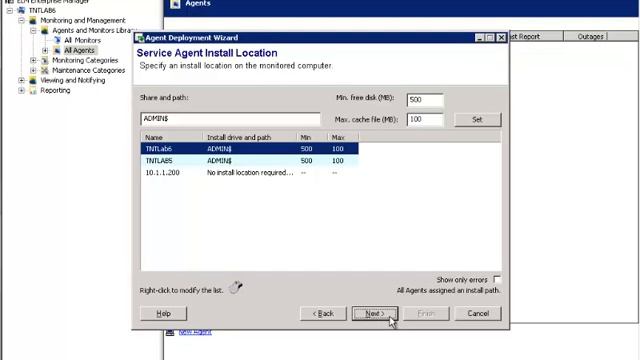Open Help for the wizard
This screenshot has width=640, height=360.
pos(163,313)
